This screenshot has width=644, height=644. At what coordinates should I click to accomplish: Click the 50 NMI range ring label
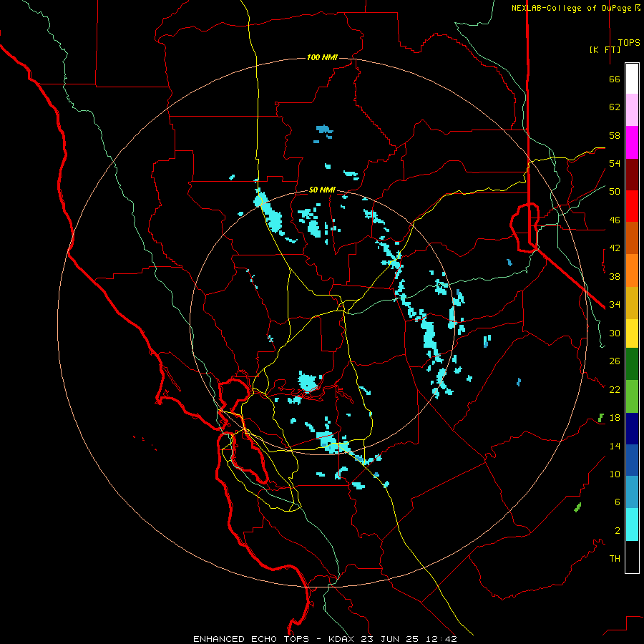click(x=322, y=190)
